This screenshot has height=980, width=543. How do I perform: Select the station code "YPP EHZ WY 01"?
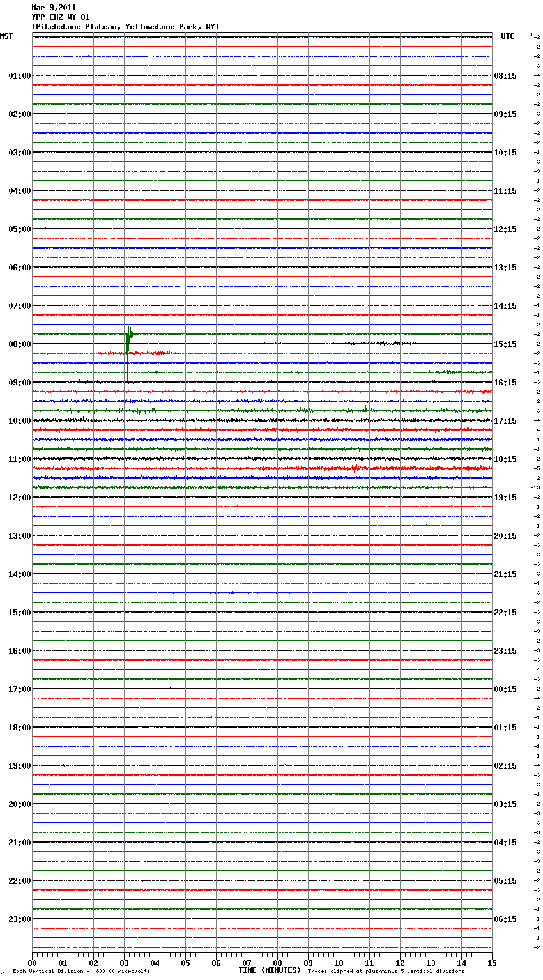click(61, 17)
